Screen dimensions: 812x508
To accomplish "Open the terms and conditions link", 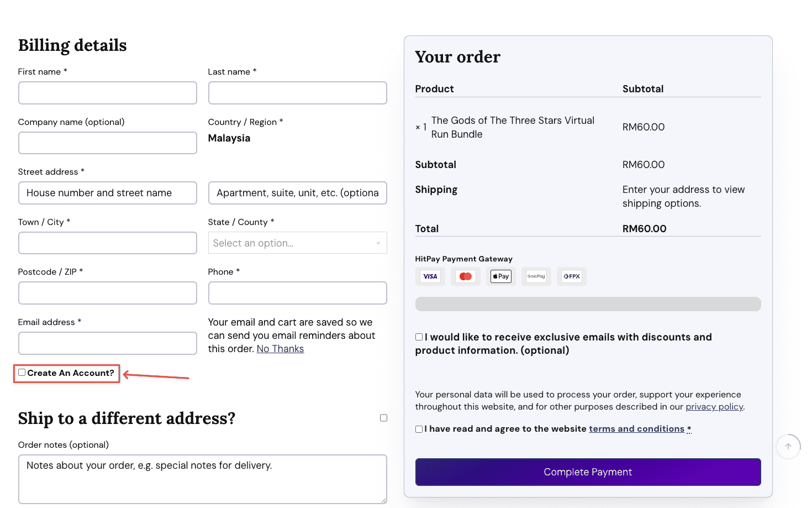I will pos(636,429).
